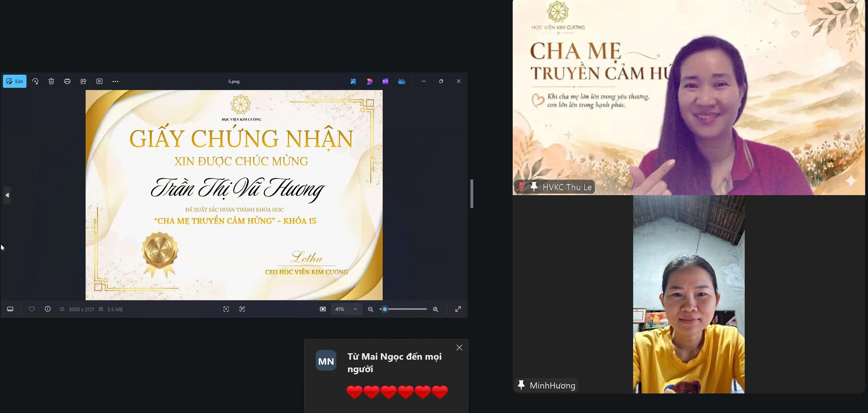Viewport: 868px width, 413px height.
Task: Close the Photos window
Action: click(x=459, y=81)
